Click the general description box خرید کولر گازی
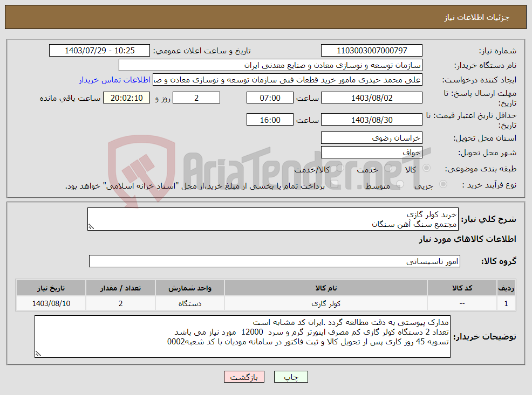This screenshot has height=395, width=532. click(273, 219)
